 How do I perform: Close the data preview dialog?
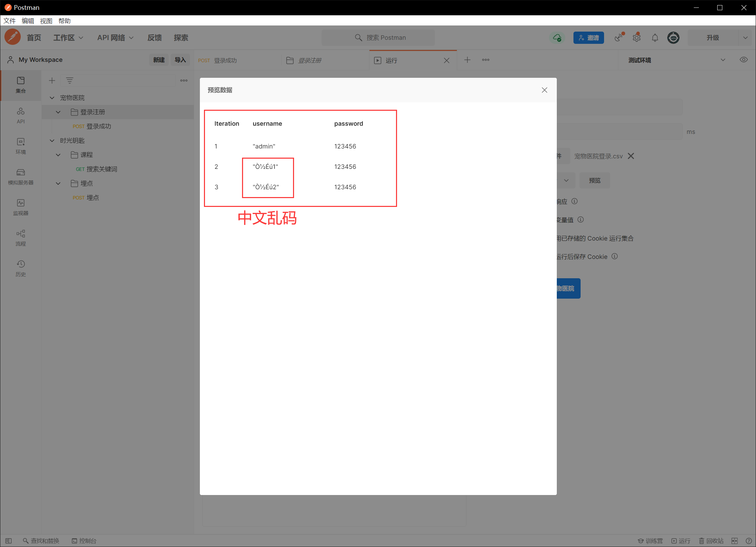pos(544,90)
